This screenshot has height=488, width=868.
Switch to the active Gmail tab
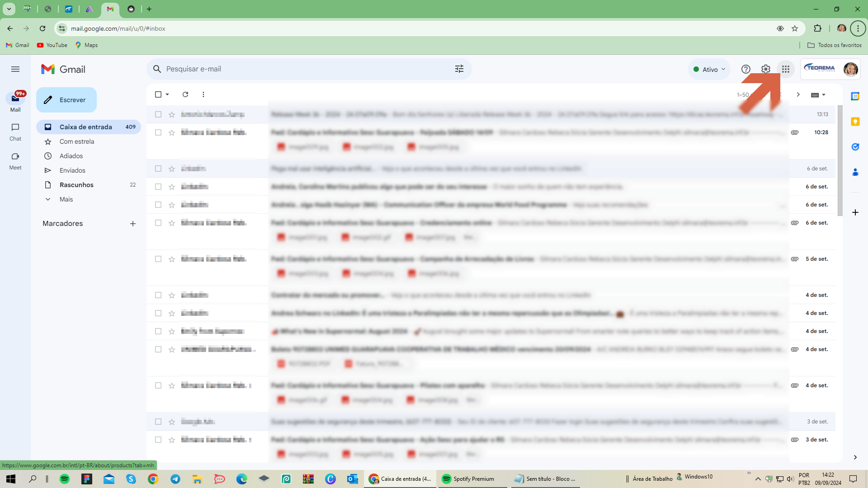(110, 9)
